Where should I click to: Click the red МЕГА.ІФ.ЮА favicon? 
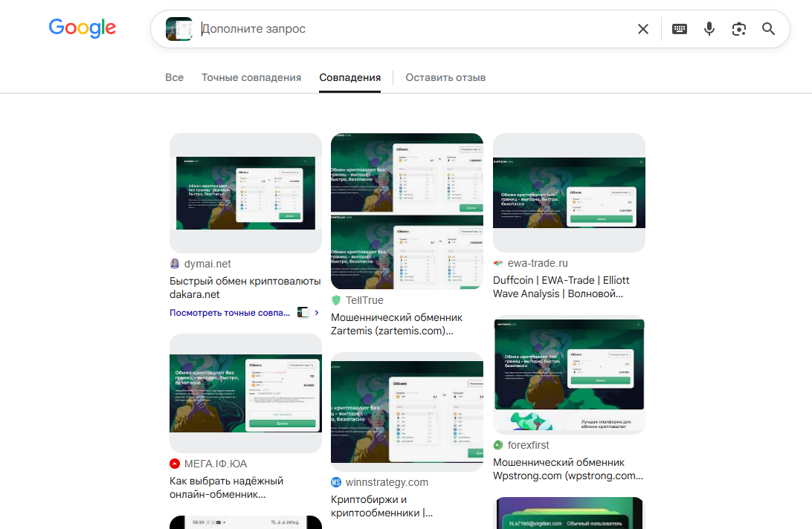[175, 464]
